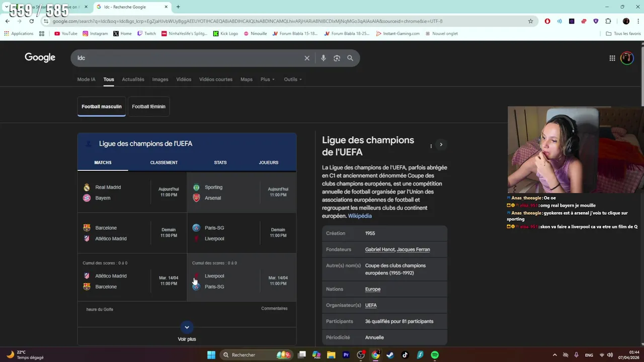
Task: Select the Football féminin filter
Action: [x=148, y=107]
